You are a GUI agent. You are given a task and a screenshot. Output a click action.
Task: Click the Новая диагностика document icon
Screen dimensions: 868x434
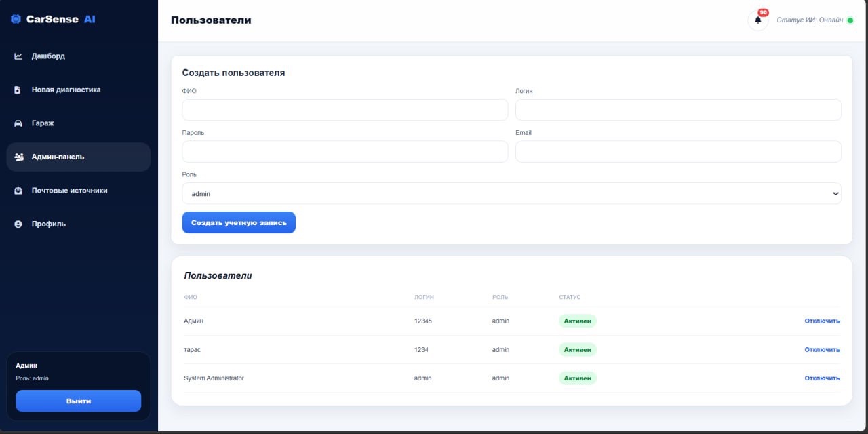coord(18,90)
